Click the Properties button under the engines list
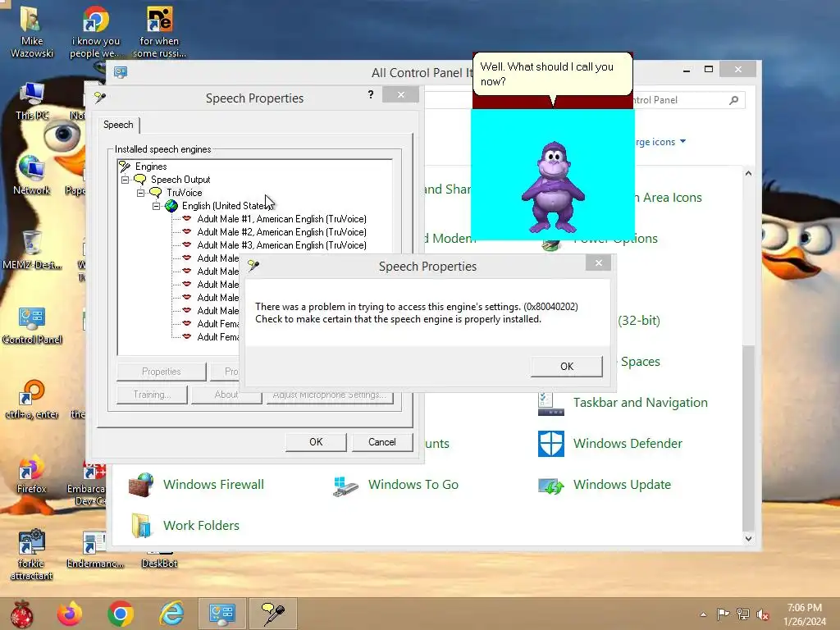 click(162, 372)
